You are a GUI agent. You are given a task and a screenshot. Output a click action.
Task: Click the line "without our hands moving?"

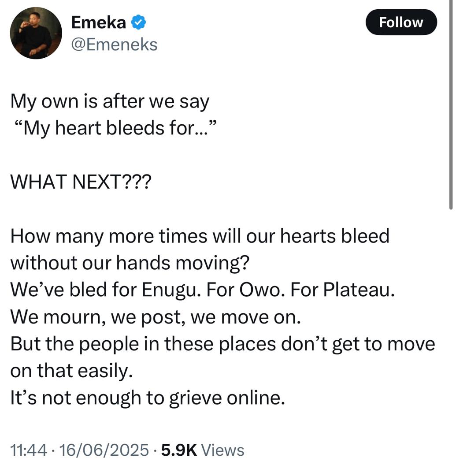(x=130, y=263)
